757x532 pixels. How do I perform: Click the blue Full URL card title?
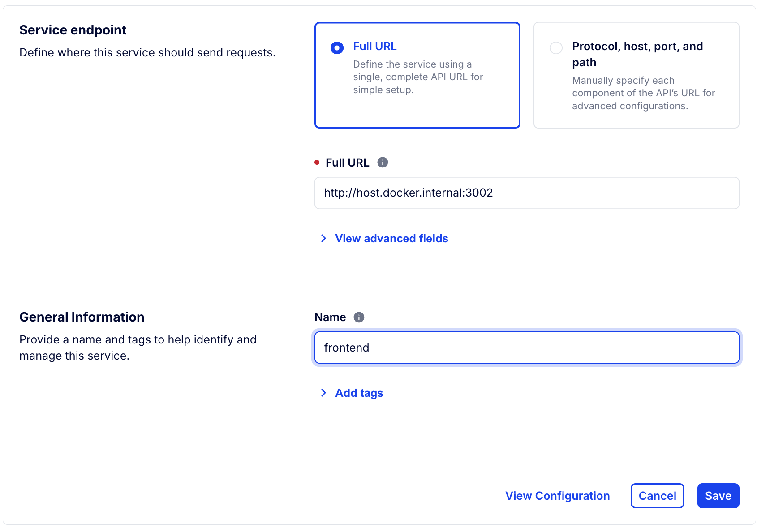374,47
